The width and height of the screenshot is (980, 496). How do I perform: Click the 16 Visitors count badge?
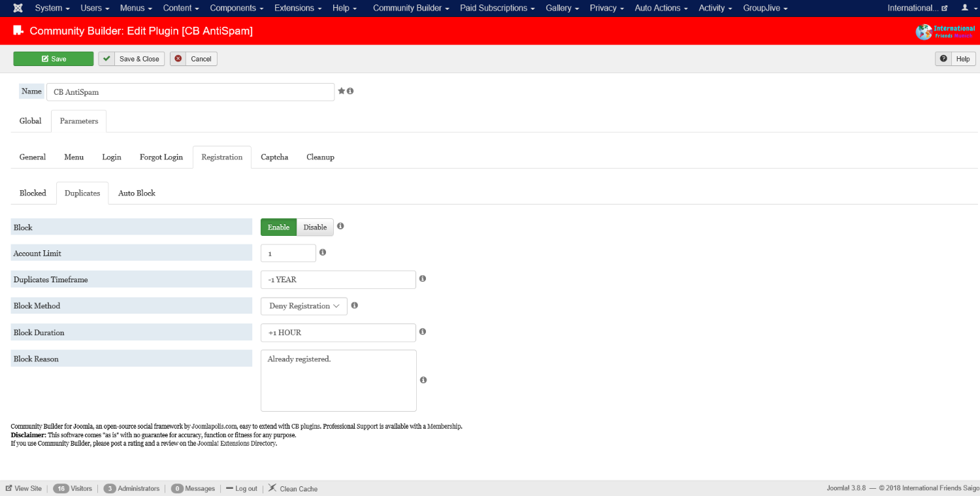pyautogui.click(x=61, y=488)
